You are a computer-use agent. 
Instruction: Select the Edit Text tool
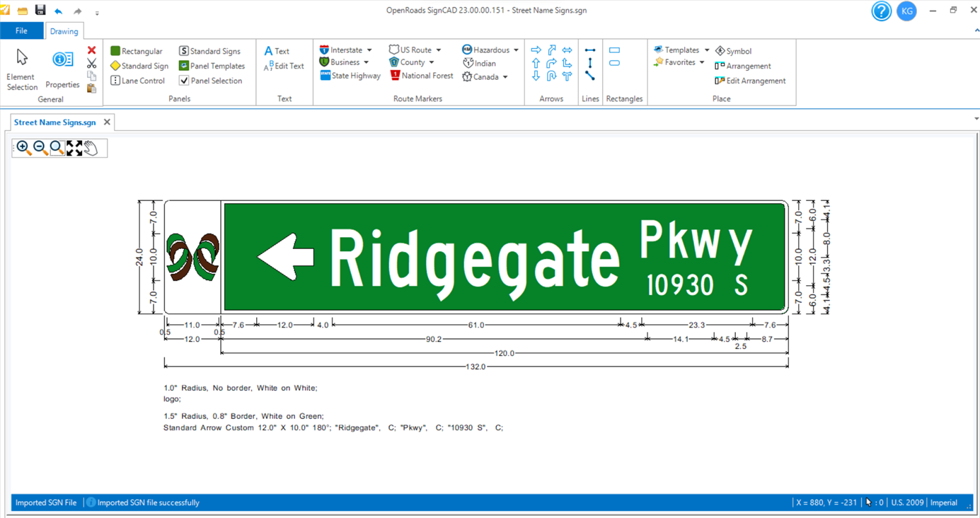click(x=284, y=66)
